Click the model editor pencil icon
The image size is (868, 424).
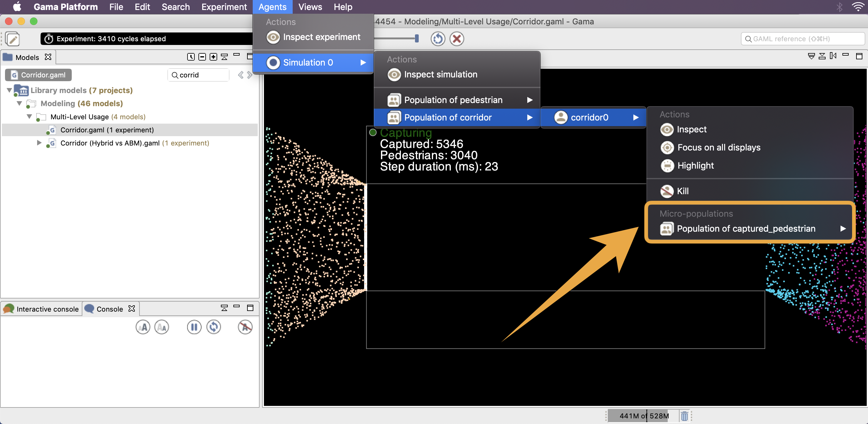click(x=12, y=39)
